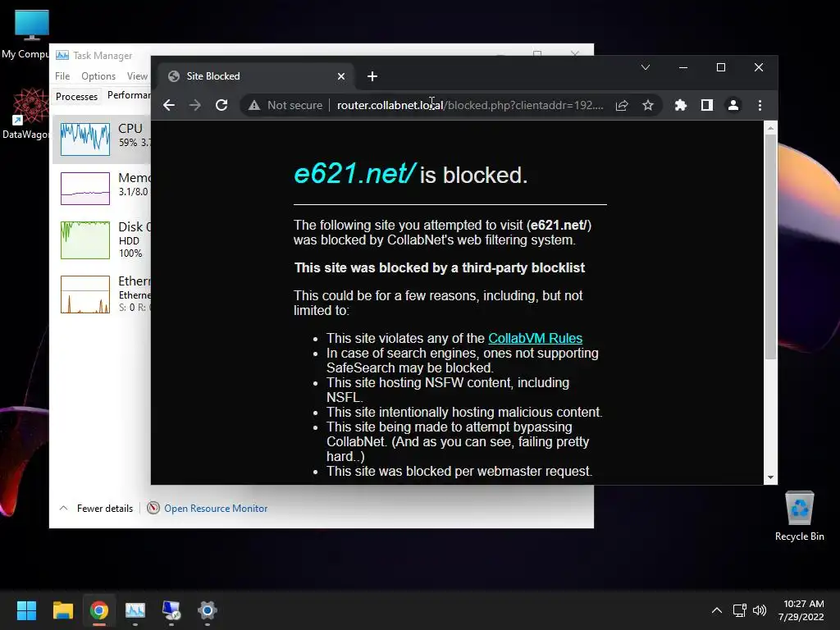Image resolution: width=840 pixels, height=630 pixels.
Task: Open Chrome tab search chevron
Action: 646,67
